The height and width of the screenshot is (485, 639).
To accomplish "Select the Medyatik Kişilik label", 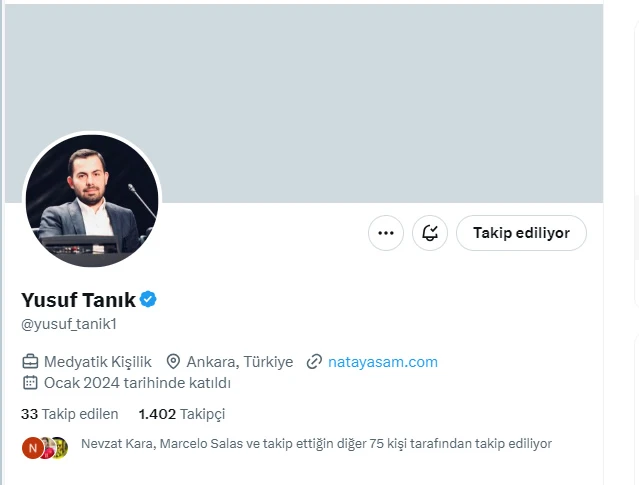I will [98, 362].
